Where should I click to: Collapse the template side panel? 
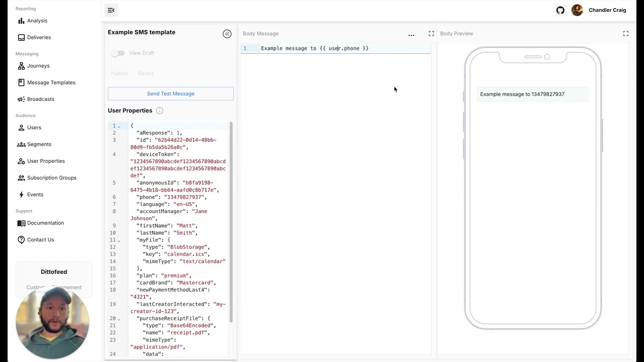pyautogui.click(x=227, y=34)
